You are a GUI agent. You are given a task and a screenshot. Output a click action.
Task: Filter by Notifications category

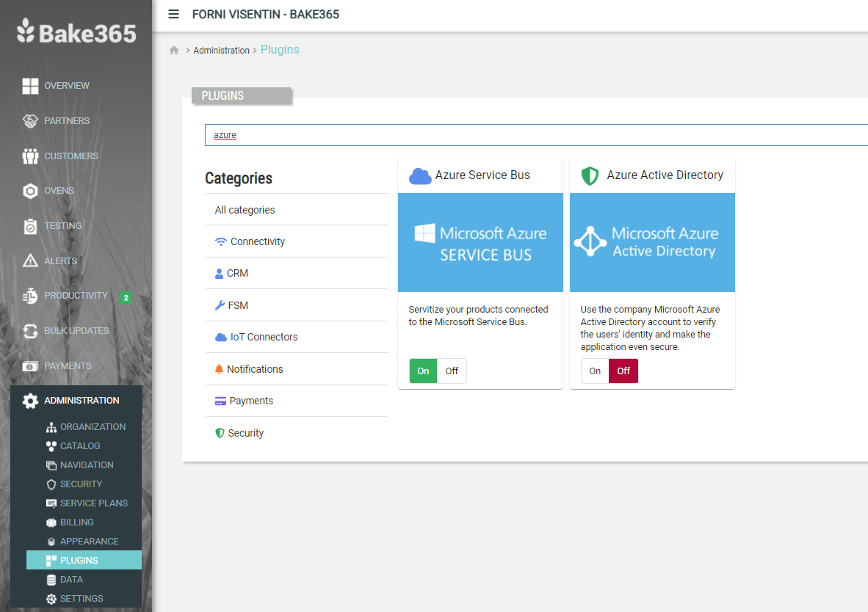pos(296,369)
